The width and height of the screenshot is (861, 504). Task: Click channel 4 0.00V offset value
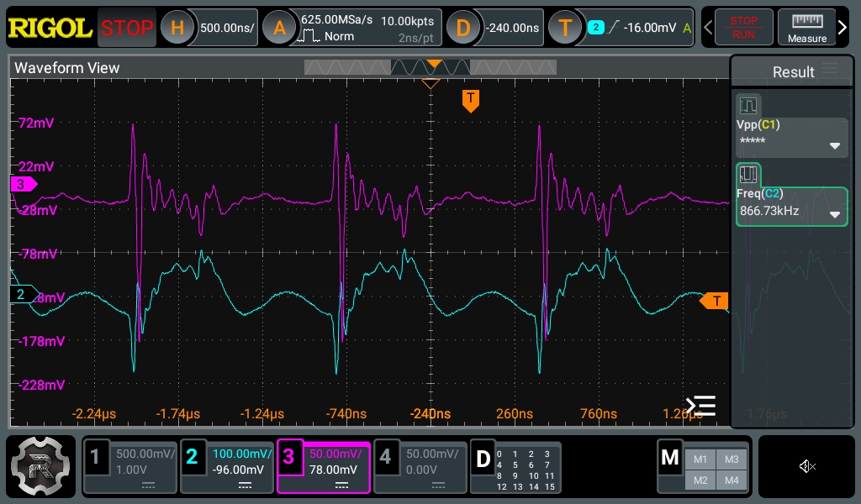click(x=421, y=470)
